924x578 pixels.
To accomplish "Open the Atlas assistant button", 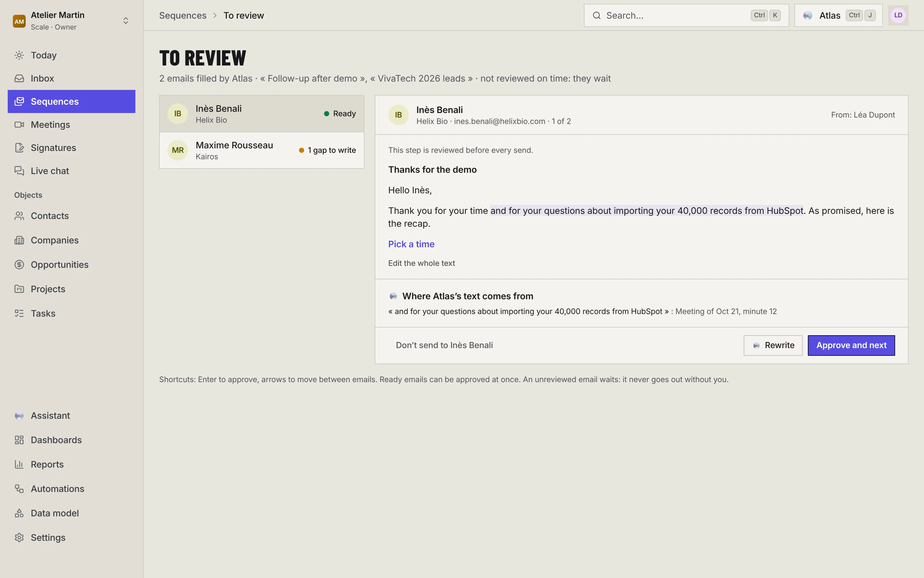I will click(838, 15).
